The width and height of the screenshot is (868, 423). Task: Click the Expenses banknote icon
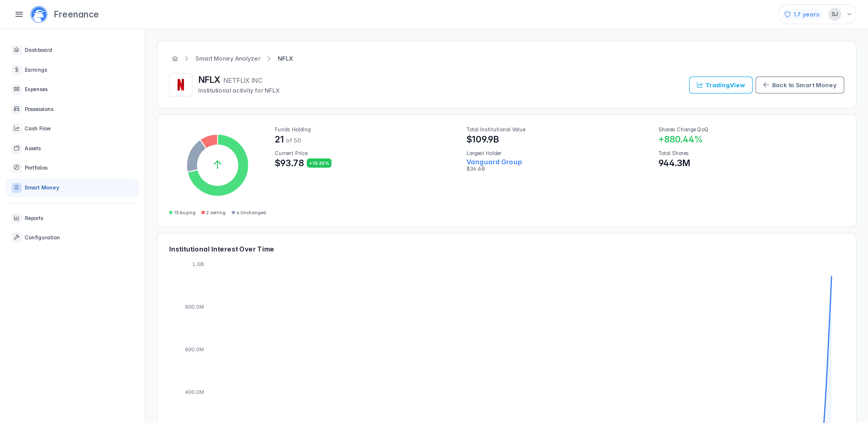pyautogui.click(x=16, y=89)
